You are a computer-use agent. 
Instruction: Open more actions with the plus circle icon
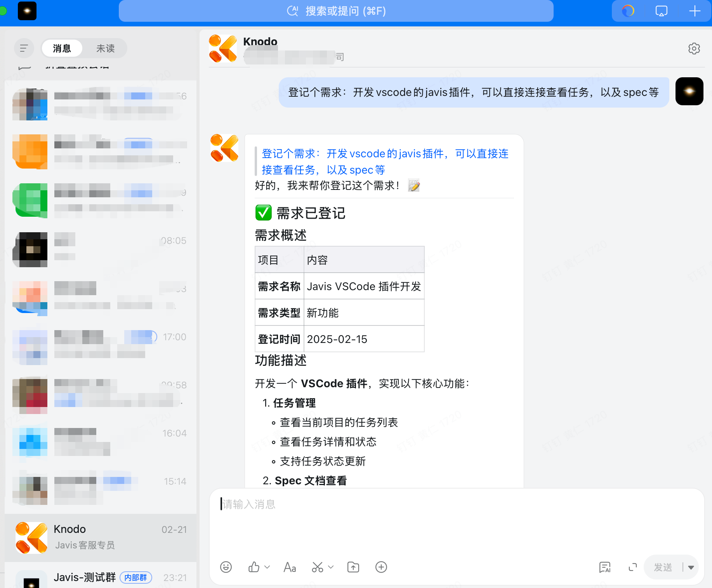pyautogui.click(x=381, y=567)
